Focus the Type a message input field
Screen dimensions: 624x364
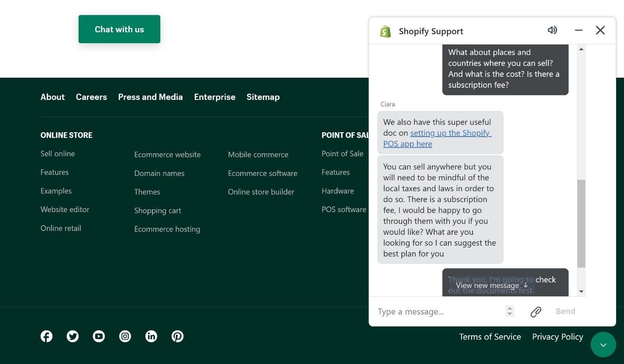(x=439, y=312)
